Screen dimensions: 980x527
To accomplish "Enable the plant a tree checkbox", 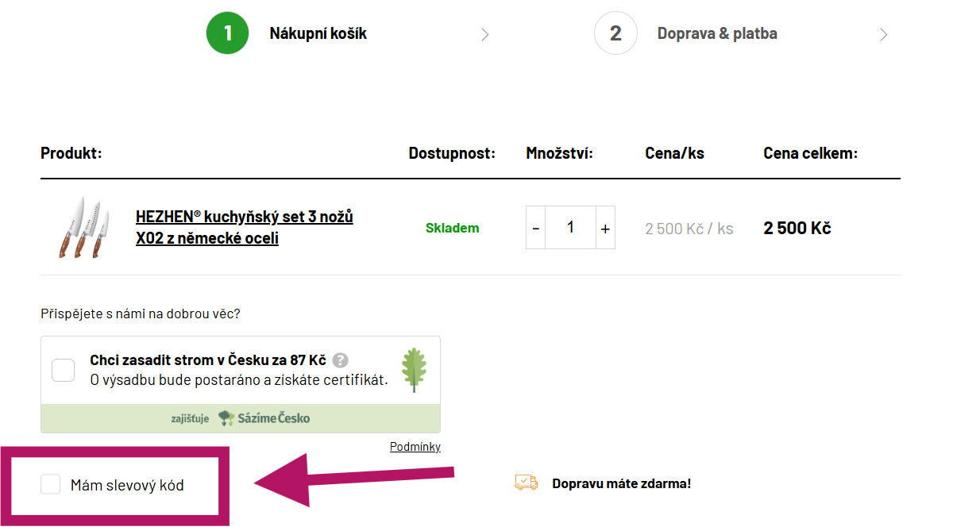I will [x=64, y=370].
